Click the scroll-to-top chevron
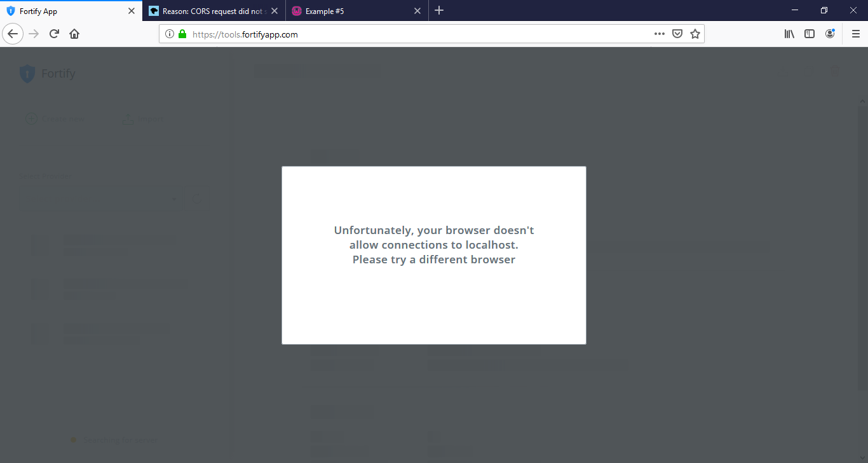 point(862,100)
